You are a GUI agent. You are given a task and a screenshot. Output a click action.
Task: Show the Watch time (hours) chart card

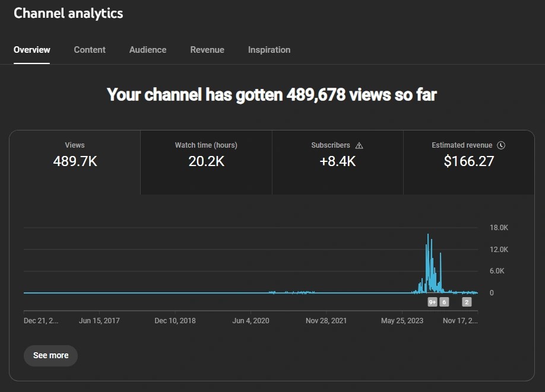click(x=206, y=162)
